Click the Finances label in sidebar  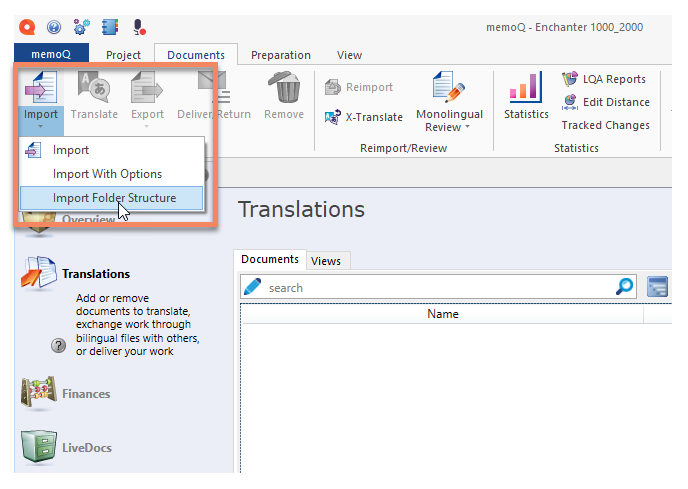[x=86, y=394]
